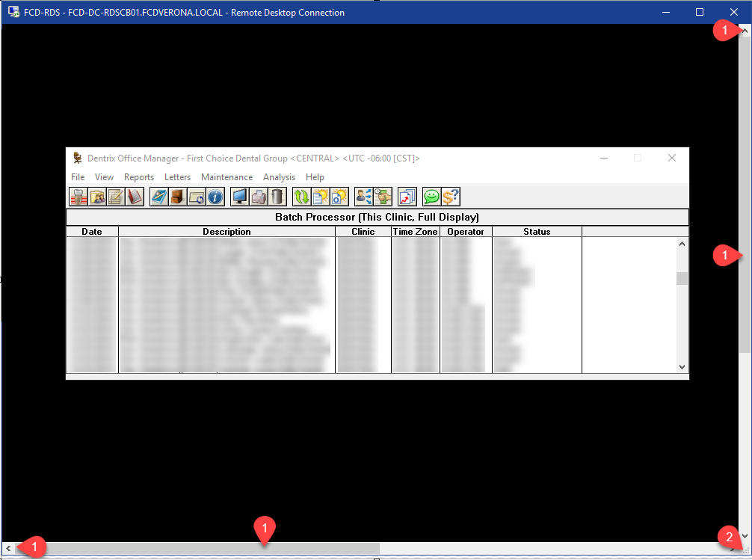The image size is (752, 560).
Task: Click the Description column header
Action: pos(226,232)
